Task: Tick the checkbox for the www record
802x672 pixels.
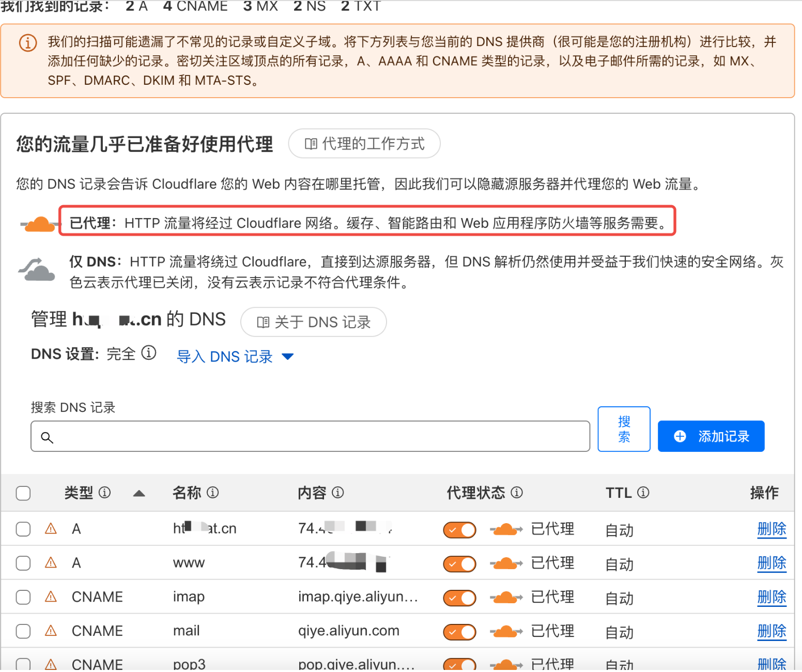Action: (x=23, y=563)
